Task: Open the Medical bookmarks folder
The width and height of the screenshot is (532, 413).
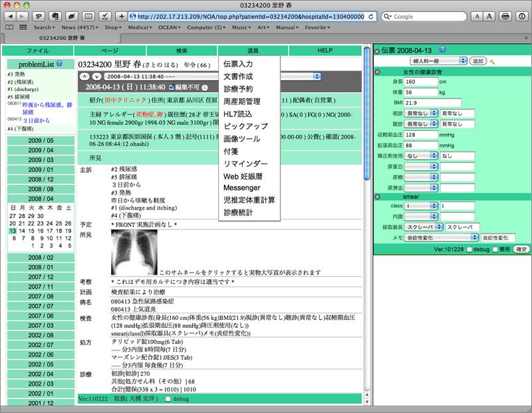Action: (140, 27)
